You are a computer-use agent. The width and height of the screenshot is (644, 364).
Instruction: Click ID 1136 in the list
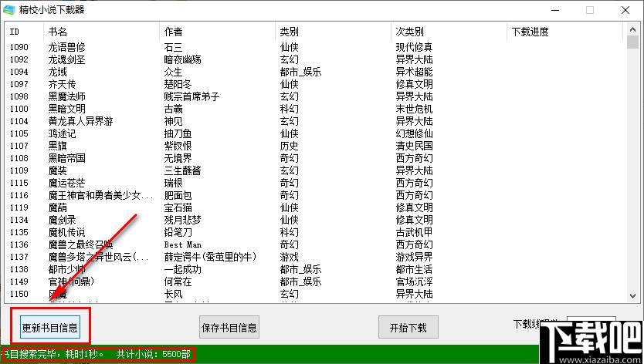pos(19,244)
